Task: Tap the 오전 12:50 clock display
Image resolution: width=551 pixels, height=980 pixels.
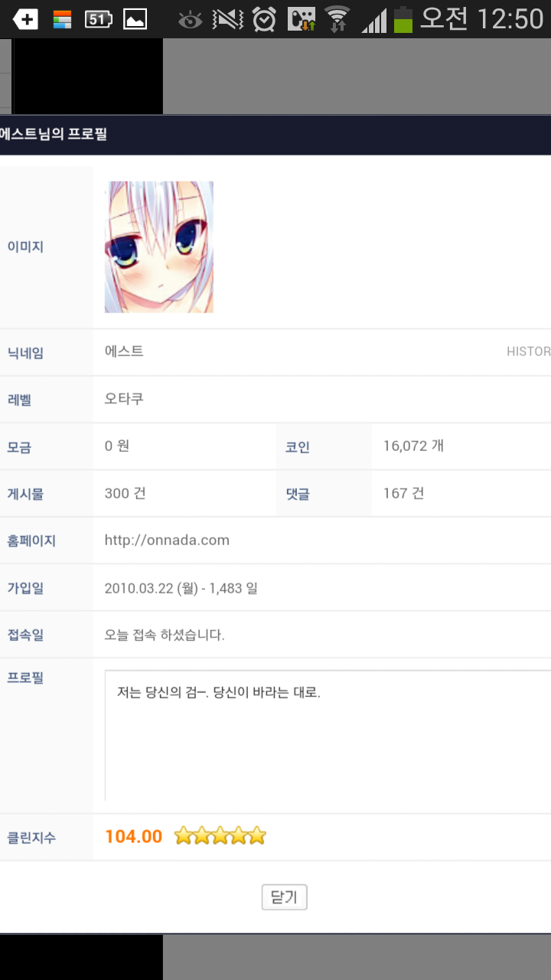Action: click(x=481, y=19)
